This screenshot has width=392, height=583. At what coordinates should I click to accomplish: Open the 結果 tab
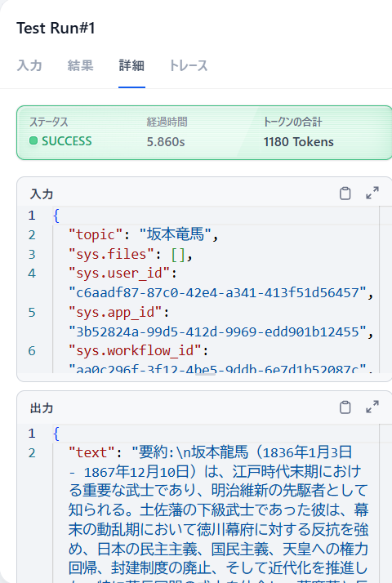[80, 65]
